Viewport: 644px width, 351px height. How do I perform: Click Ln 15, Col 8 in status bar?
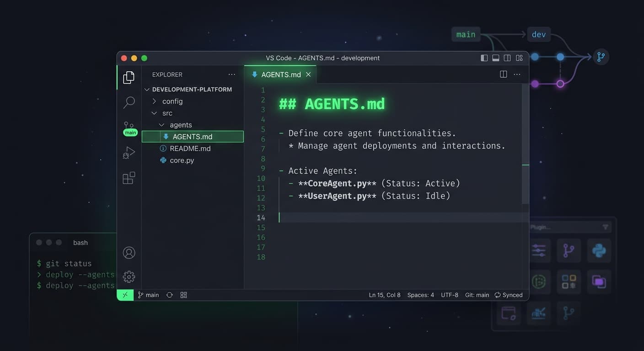click(385, 295)
